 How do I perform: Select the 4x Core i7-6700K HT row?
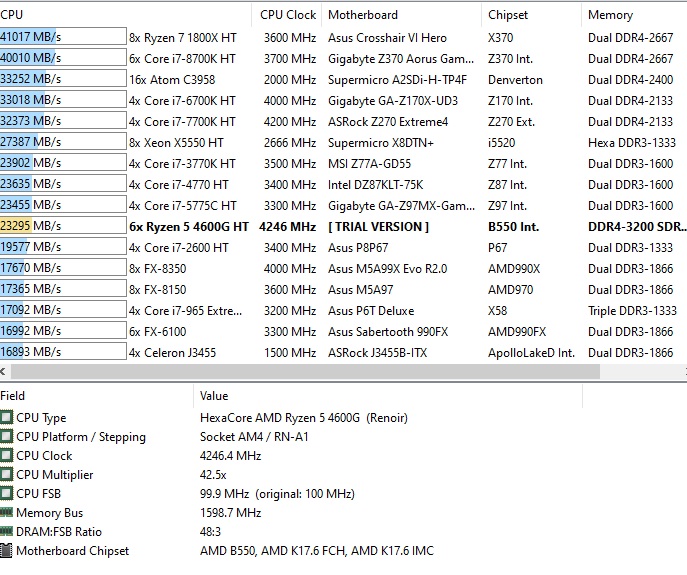(x=344, y=100)
